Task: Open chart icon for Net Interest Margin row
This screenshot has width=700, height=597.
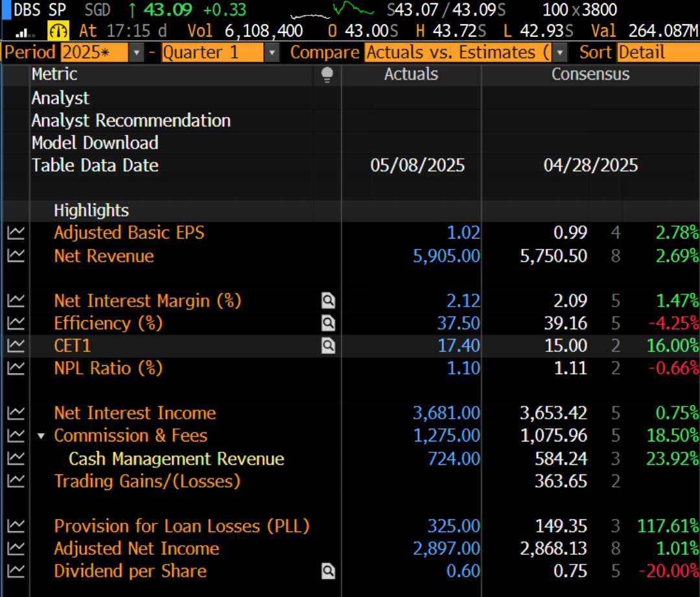Action: click(x=16, y=301)
